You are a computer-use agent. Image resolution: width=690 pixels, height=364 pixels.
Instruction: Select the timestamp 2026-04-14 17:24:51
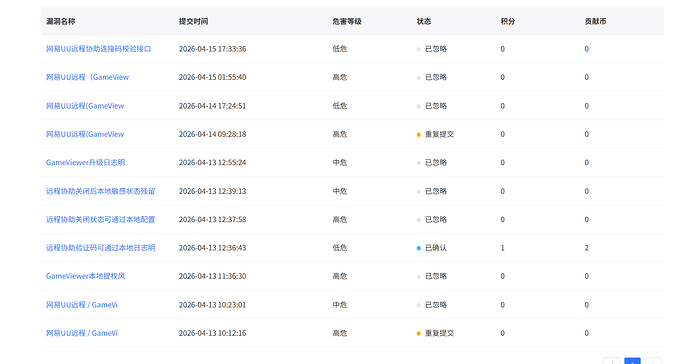pos(213,106)
